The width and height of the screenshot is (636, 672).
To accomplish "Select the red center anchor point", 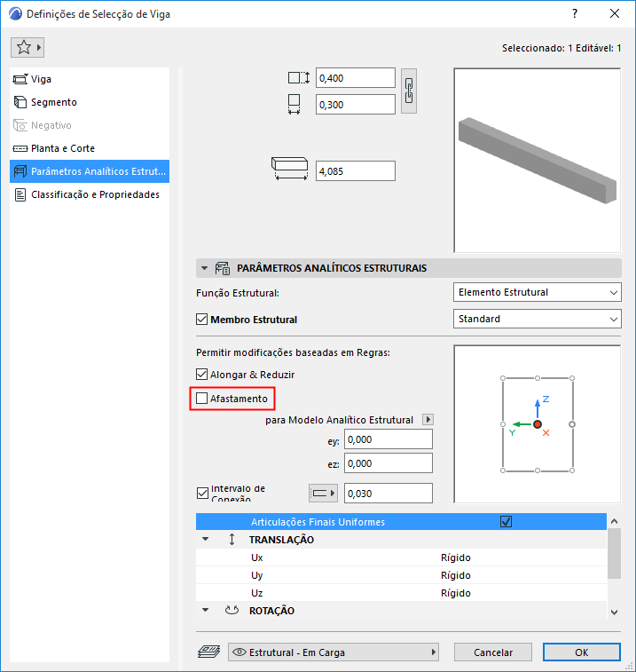I will pos(537,424).
